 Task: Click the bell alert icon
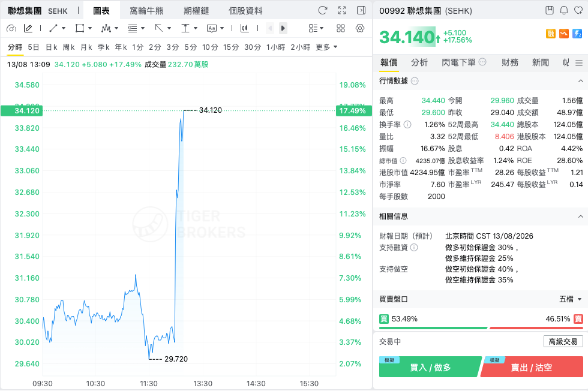[x=564, y=11]
